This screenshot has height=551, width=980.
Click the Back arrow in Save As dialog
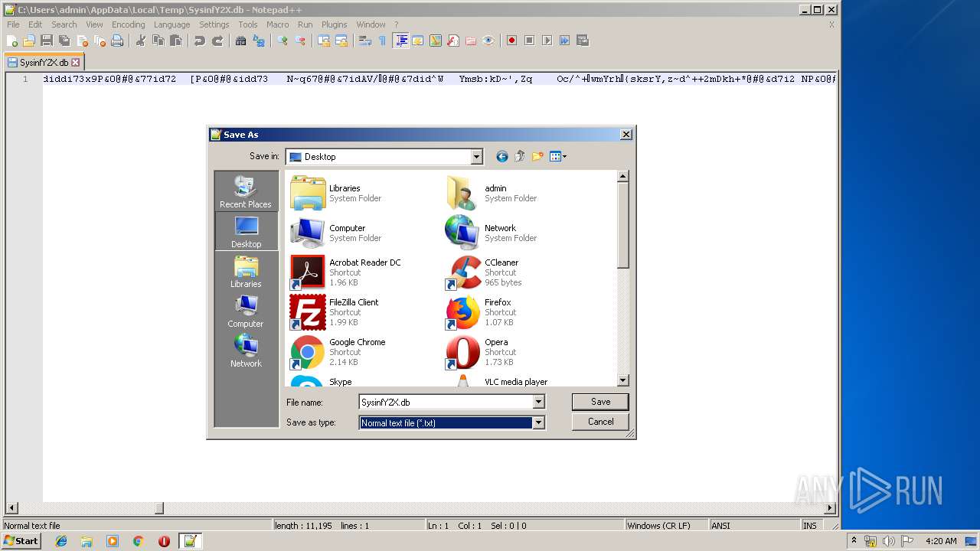[x=502, y=157]
